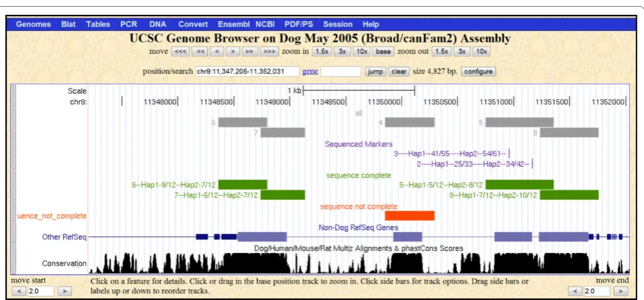Click green block 7 Hap1-6/12

click(283, 195)
